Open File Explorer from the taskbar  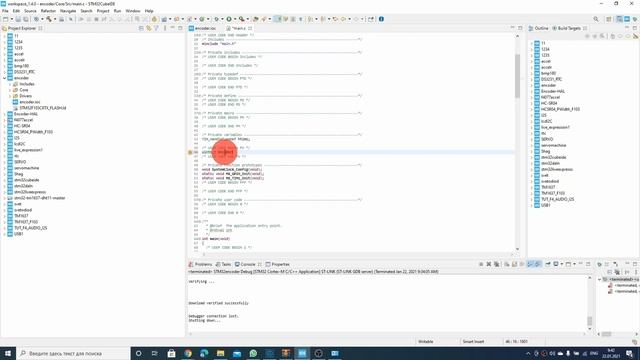[x=220, y=353]
